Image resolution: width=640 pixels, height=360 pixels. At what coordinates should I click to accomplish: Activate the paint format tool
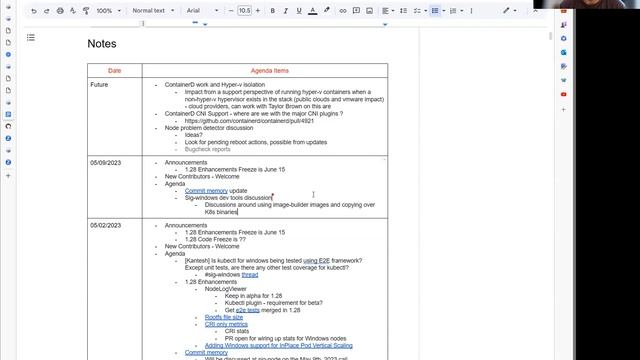point(86,11)
